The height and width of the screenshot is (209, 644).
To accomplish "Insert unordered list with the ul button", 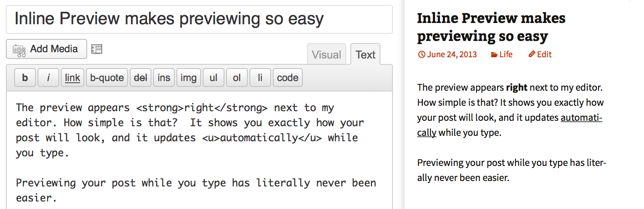I will (214, 78).
